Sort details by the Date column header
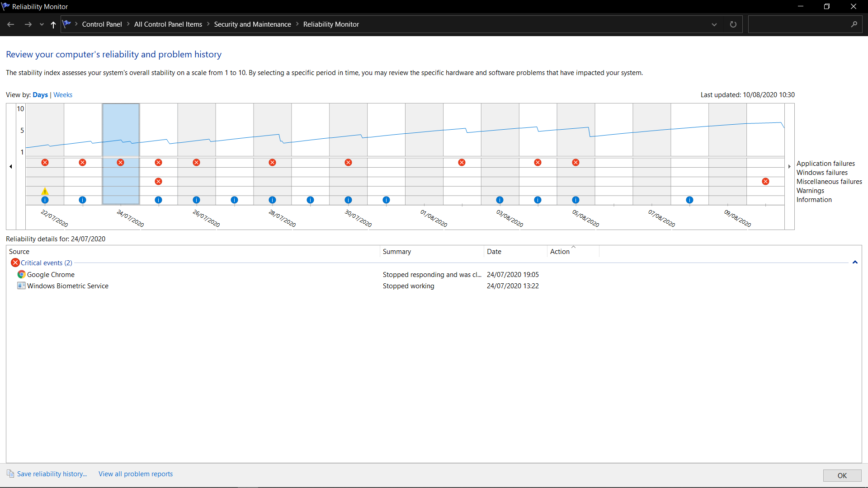The width and height of the screenshot is (868, 488). click(x=494, y=252)
